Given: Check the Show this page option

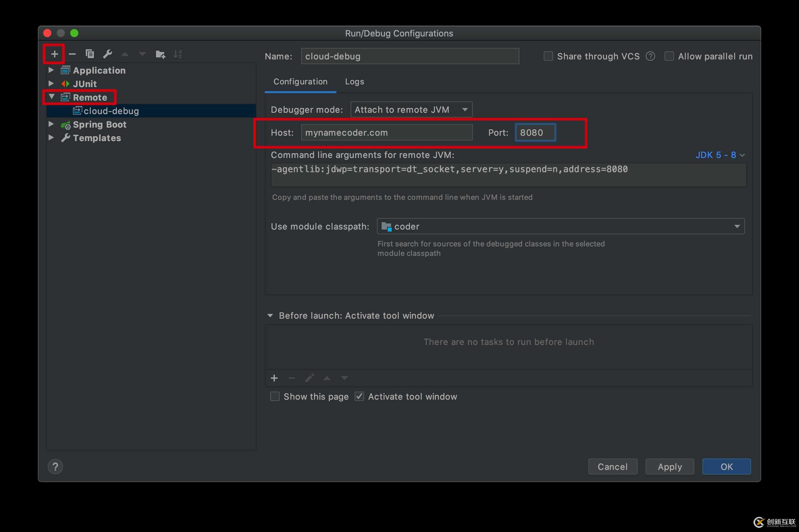Looking at the screenshot, I should (275, 396).
